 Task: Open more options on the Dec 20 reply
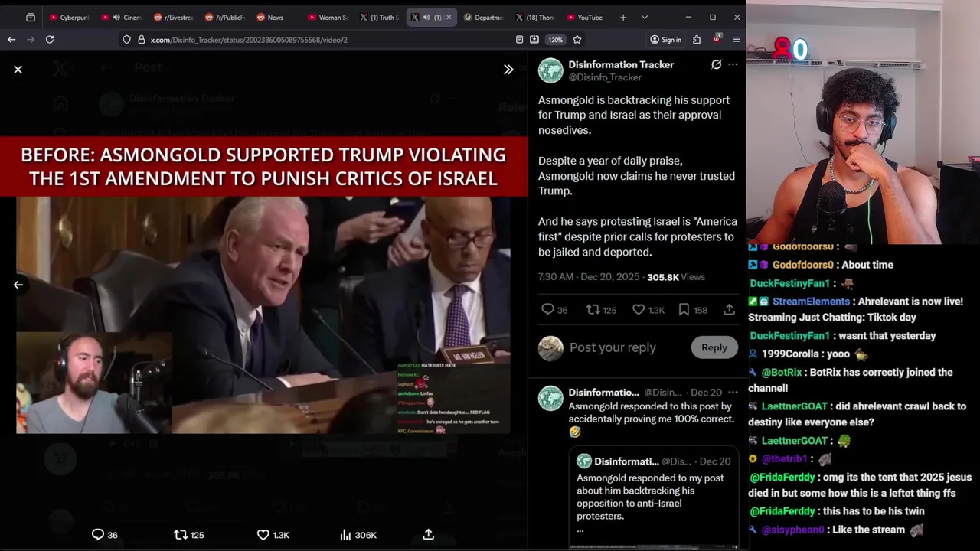pos(733,392)
